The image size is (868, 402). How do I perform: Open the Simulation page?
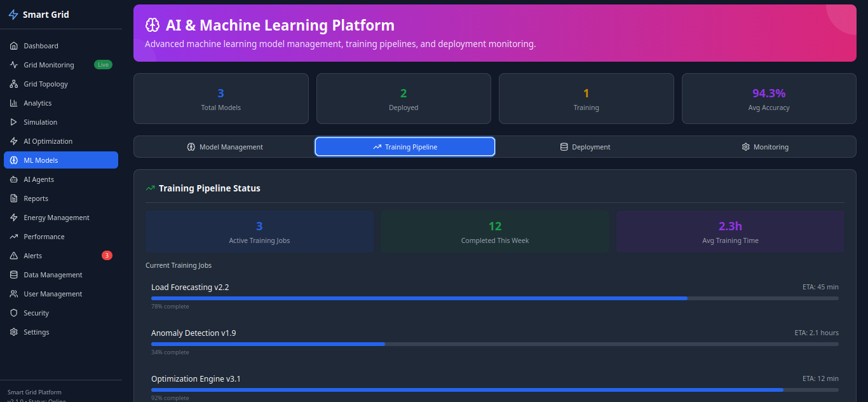[61, 122]
